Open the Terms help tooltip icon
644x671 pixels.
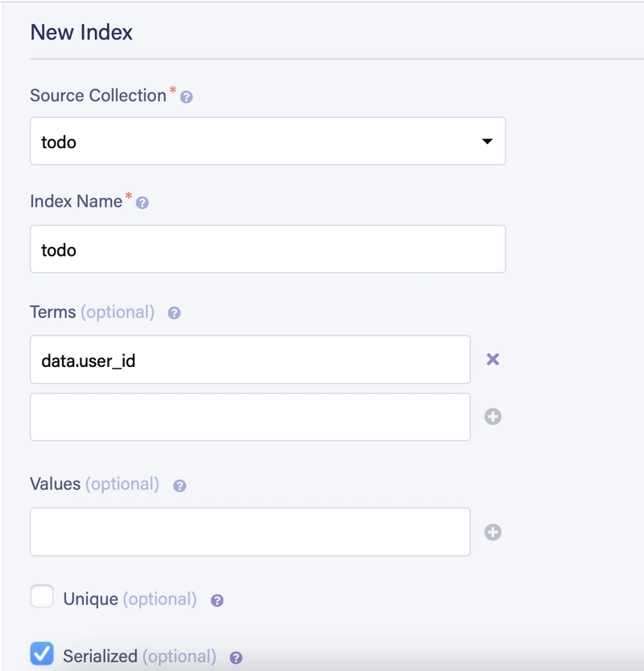(174, 313)
